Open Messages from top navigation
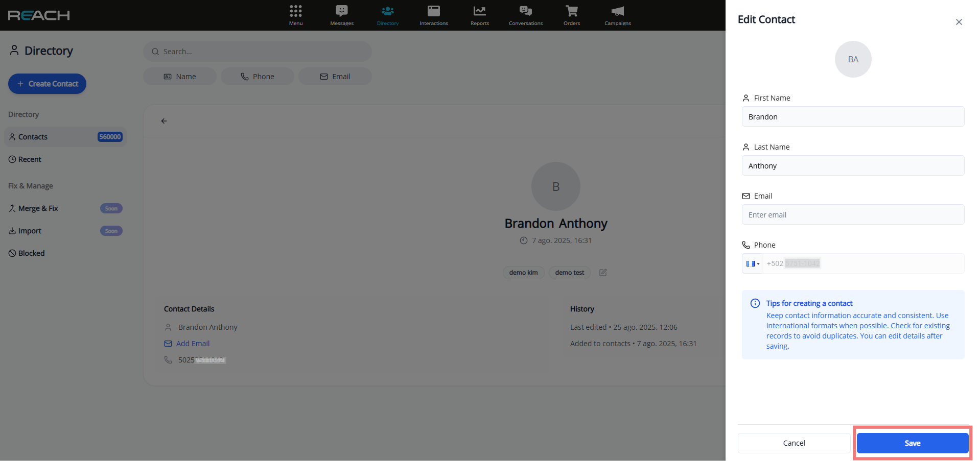 (x=342, y=15)
